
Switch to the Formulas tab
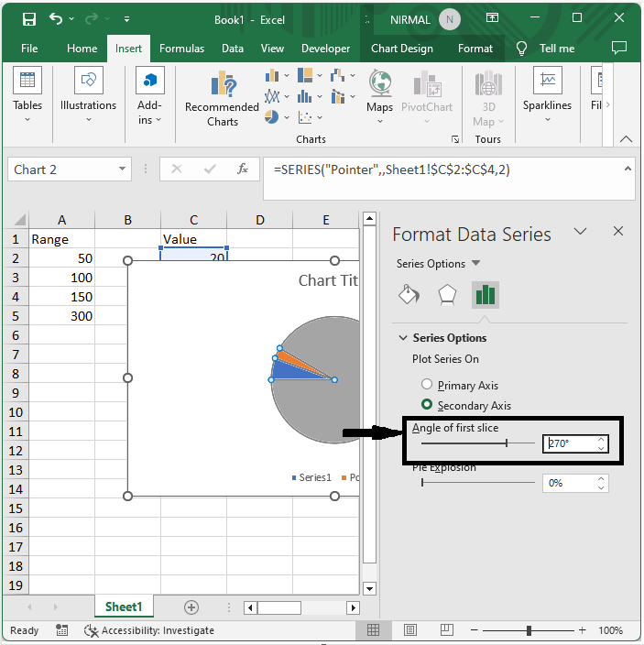tap(181, 49)
